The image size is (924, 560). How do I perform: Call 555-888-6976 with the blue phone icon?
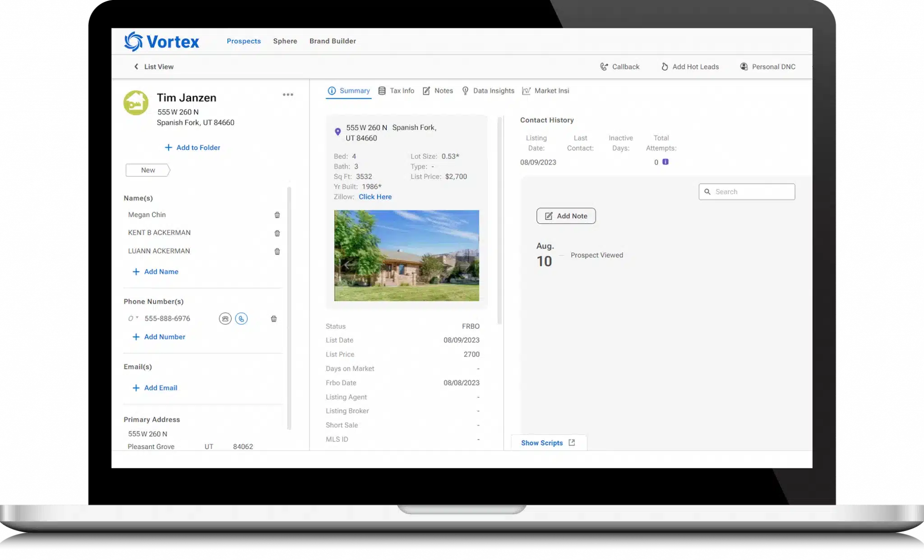pyautogui.click(x=241, y=319)
